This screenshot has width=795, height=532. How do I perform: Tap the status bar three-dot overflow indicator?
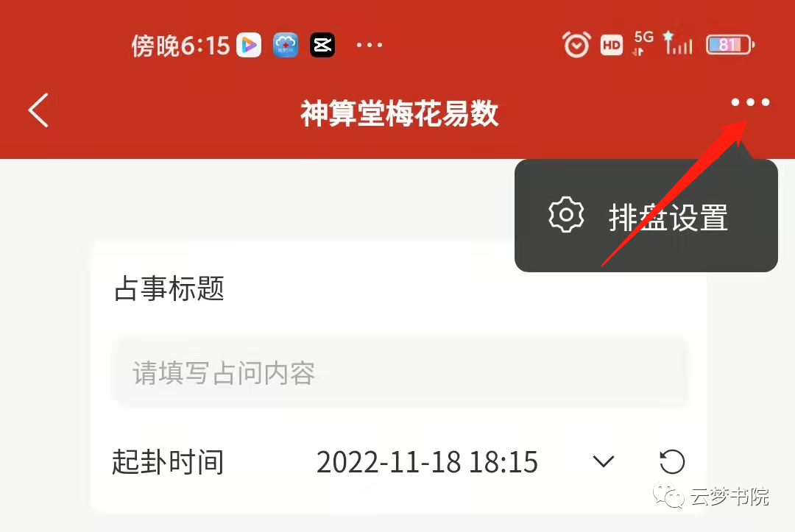(x=369, y=45)
